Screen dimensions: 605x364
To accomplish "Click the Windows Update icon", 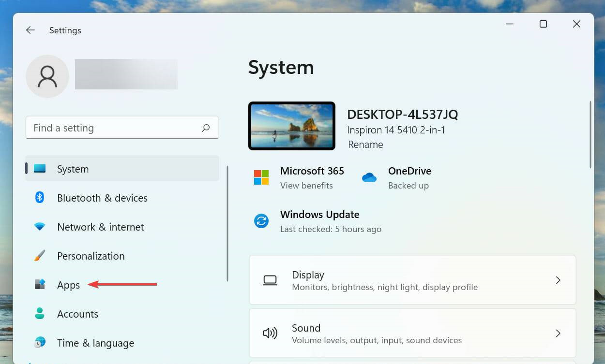I will [x=261, y=221].
